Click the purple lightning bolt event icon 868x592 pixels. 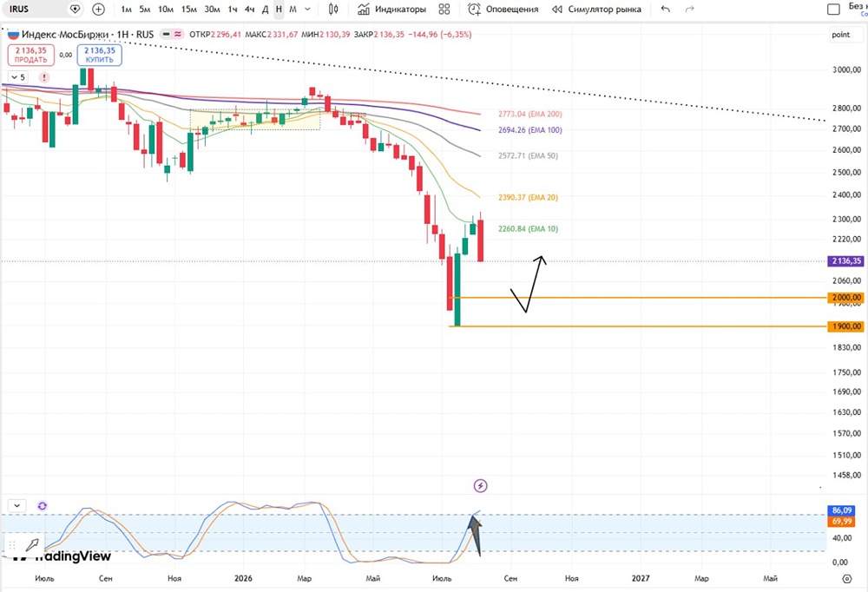[481, 486]
